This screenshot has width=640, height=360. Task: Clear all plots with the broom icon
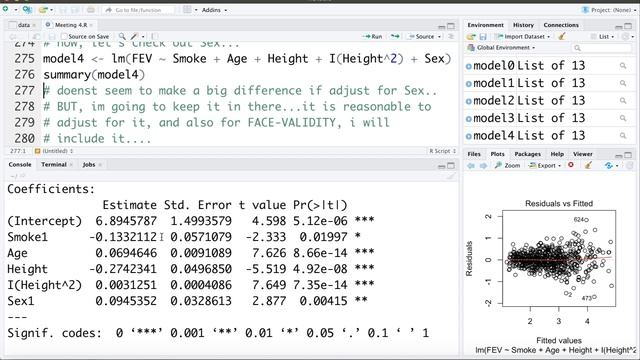tap(588, 165)
